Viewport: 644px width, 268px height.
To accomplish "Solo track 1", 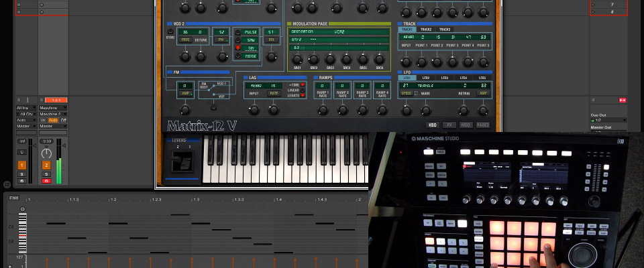I will [21, 174].
